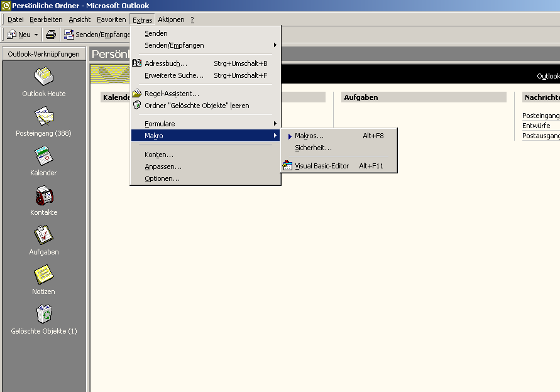Select Anpassen... menu entry
The image size is (560, 392).
(x=206, y=166)
